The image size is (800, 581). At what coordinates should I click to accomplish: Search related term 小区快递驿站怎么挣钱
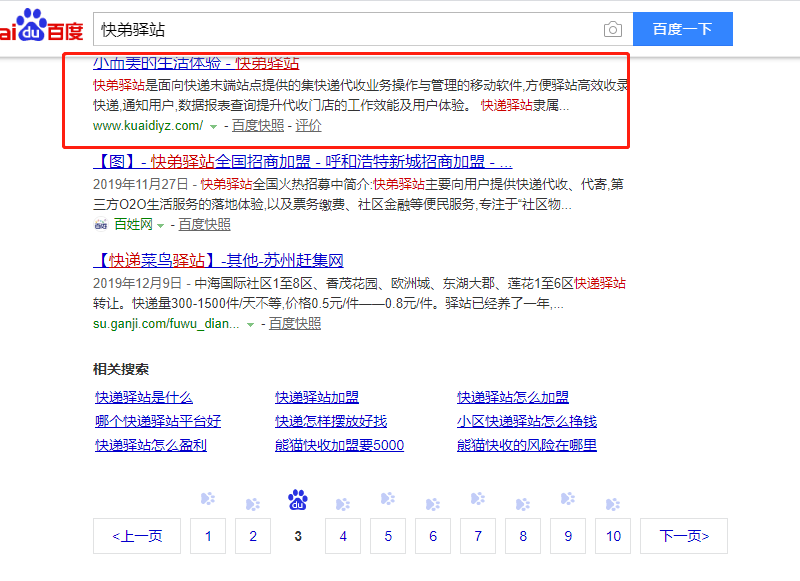[x=527, y=421]
